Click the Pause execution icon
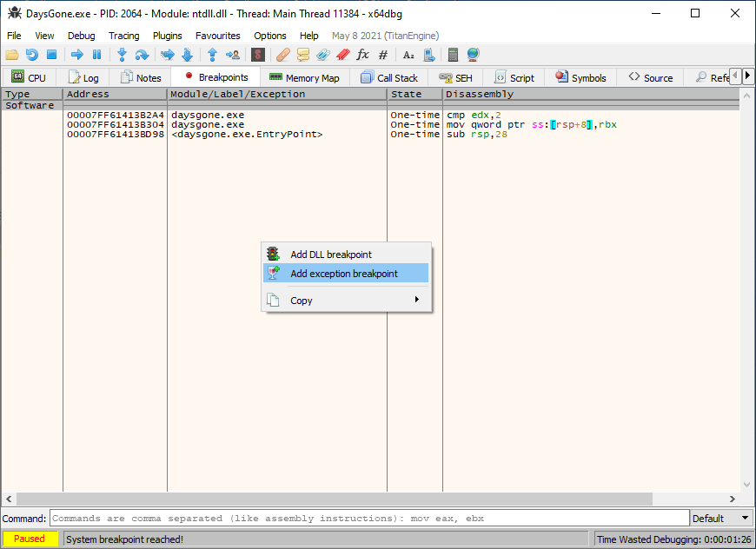Image resolution: width=756 pixels, height=549 pixels. pyautogui.click(x=96, y=54)
